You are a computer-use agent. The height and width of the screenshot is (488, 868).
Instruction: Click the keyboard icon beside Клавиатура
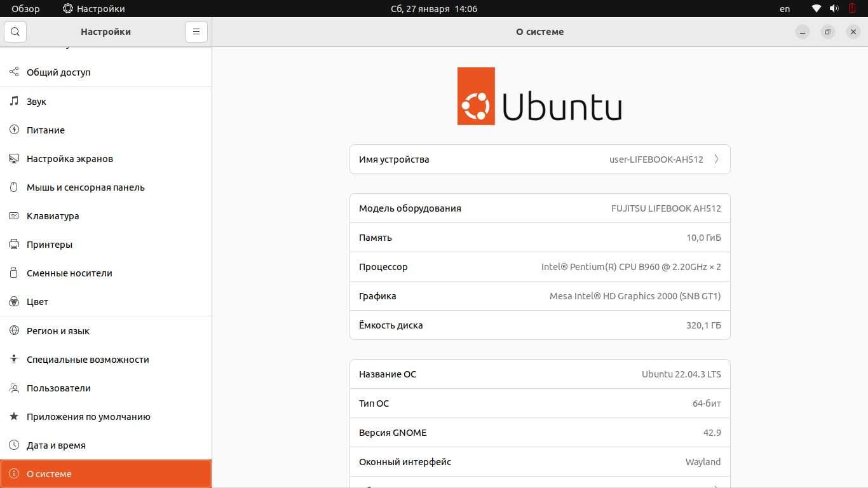(14, 215)
